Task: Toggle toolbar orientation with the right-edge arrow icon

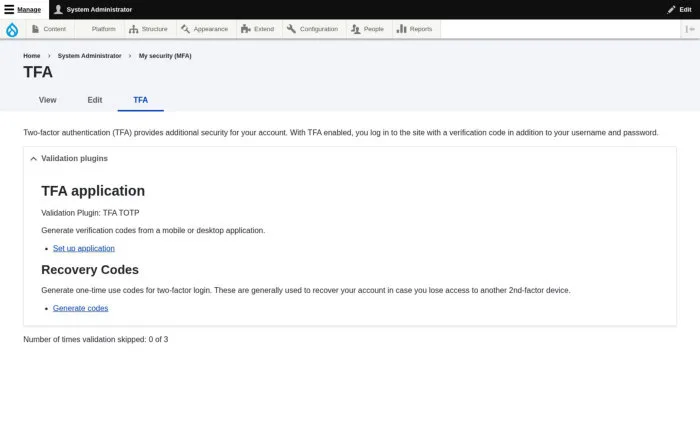Action: (690, 29)
